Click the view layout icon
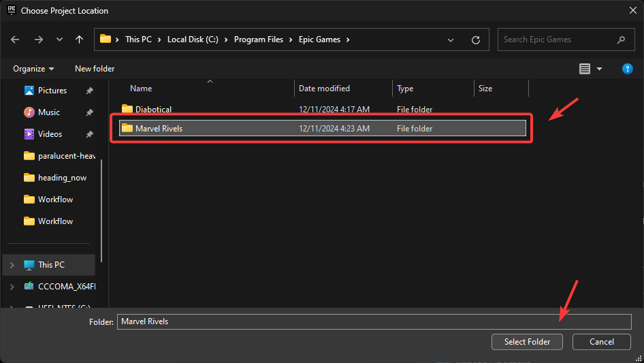Viewport: 644px width, 363px height. [x=585, y=69]
